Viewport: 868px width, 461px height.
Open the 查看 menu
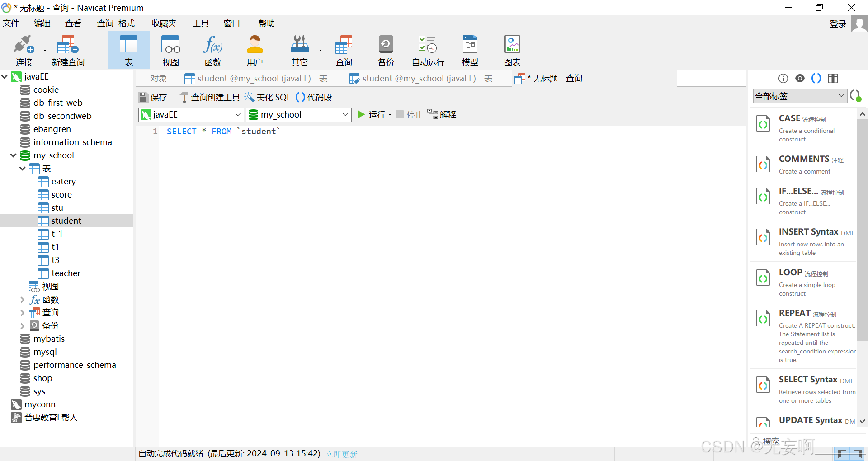(x=73, y=24)
